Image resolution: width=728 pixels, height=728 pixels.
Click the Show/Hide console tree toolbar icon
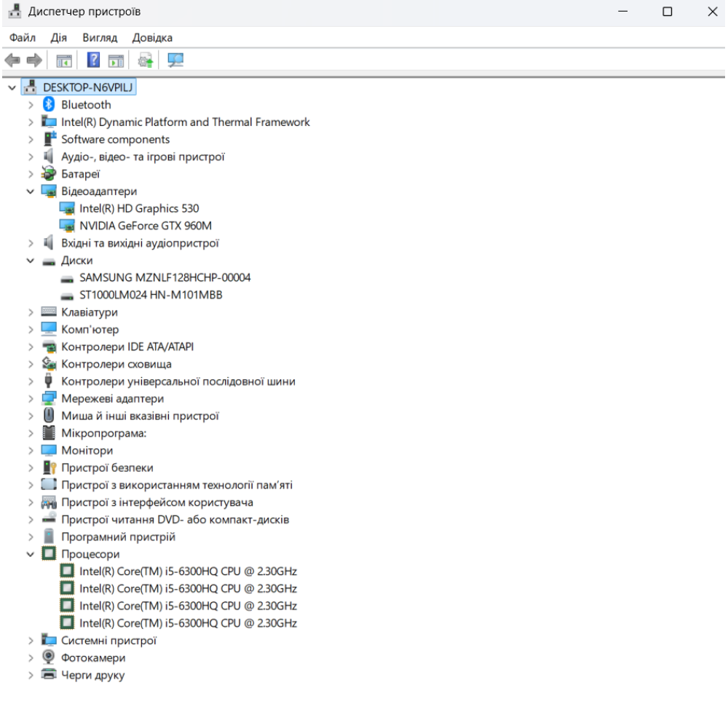coord(63,60)
